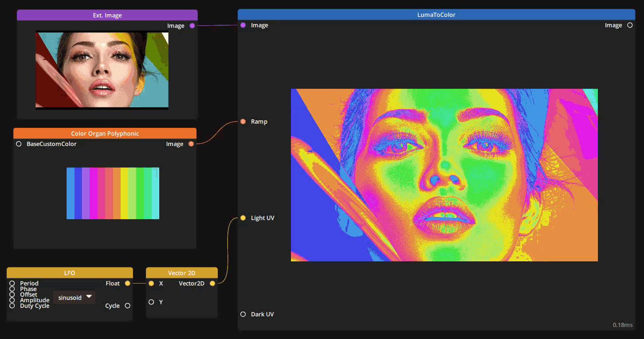Click the X input port on Vector 2D
644x339 pixels.
[x=151, y=283]
